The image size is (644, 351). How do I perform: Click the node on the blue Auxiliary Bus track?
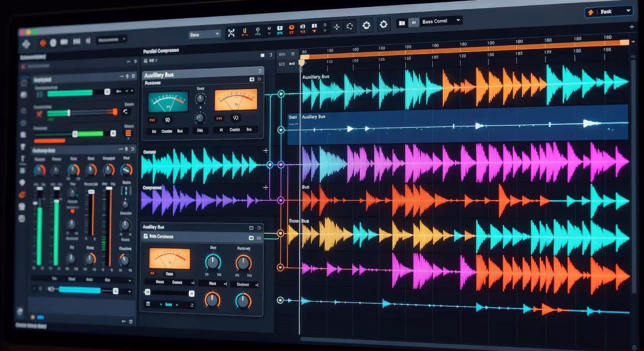[281, 130]
